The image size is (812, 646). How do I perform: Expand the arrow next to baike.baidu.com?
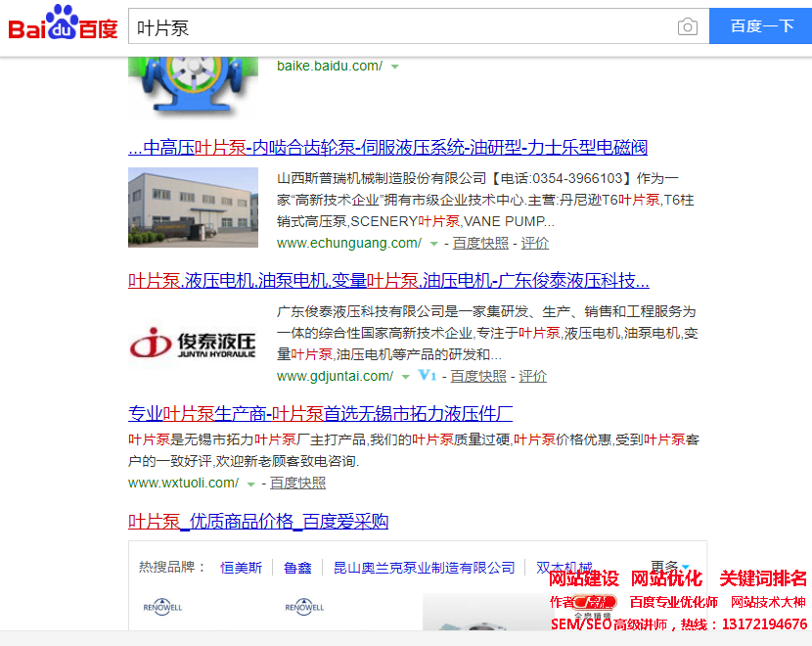click(395, 67)
